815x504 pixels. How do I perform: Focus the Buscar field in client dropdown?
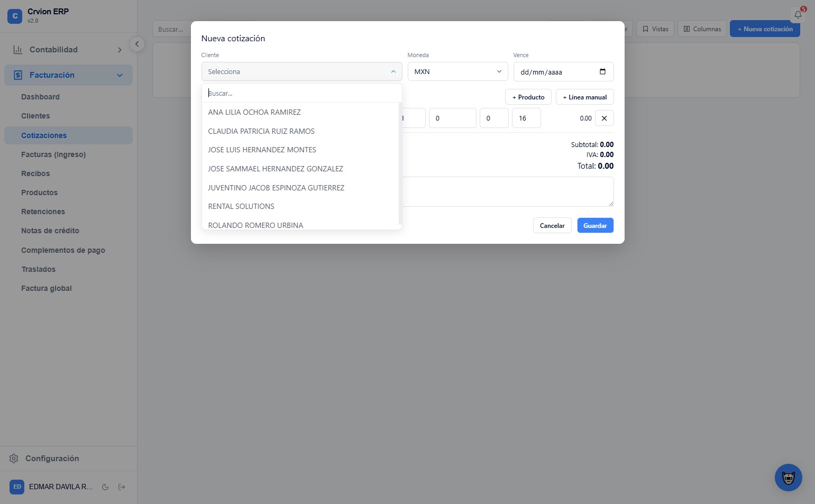click(301, 93)
